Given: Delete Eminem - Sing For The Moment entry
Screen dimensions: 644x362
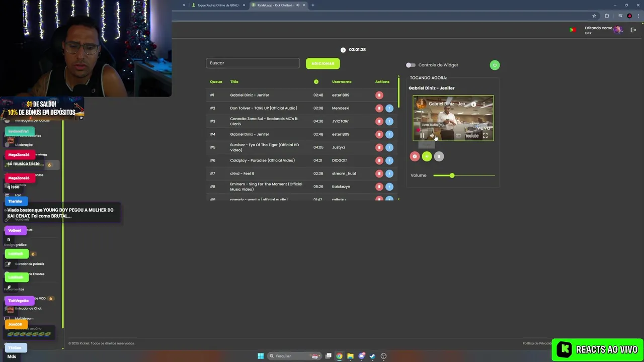Looking at the screenshot, I should click(379, 187).
